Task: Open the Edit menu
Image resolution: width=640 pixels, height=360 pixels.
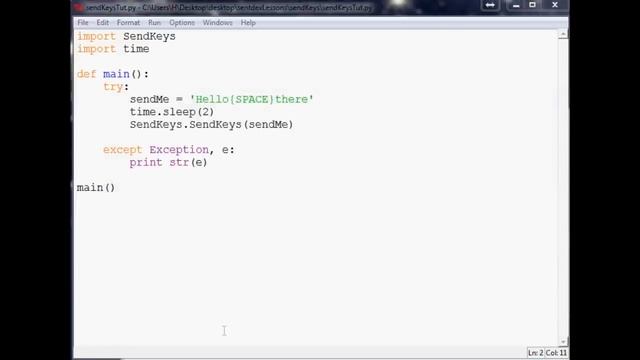Action: point(102,23)
